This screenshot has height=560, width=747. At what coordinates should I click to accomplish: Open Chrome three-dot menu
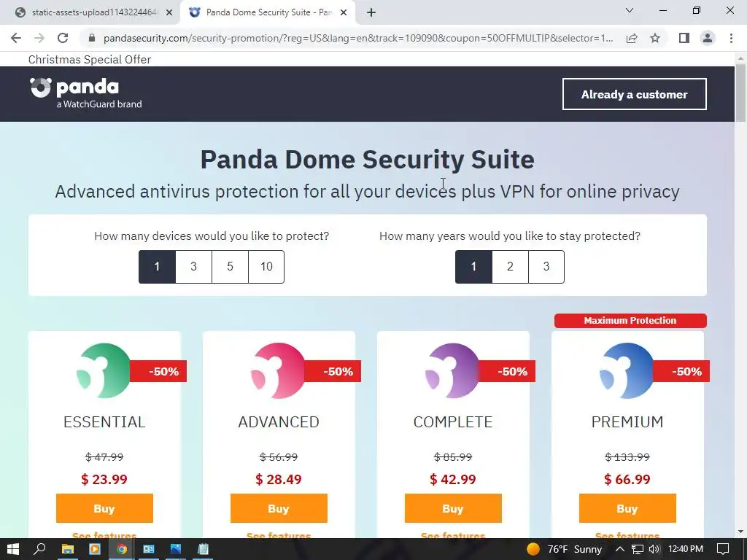point(731,38)
